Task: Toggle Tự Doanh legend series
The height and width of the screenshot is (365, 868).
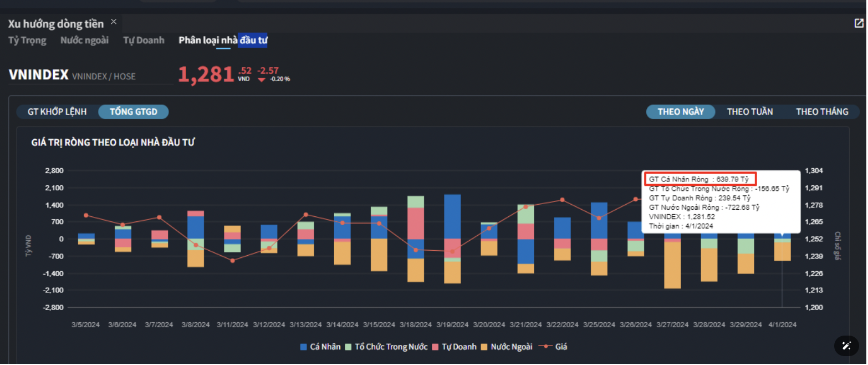Action: [x=453, y=347]
